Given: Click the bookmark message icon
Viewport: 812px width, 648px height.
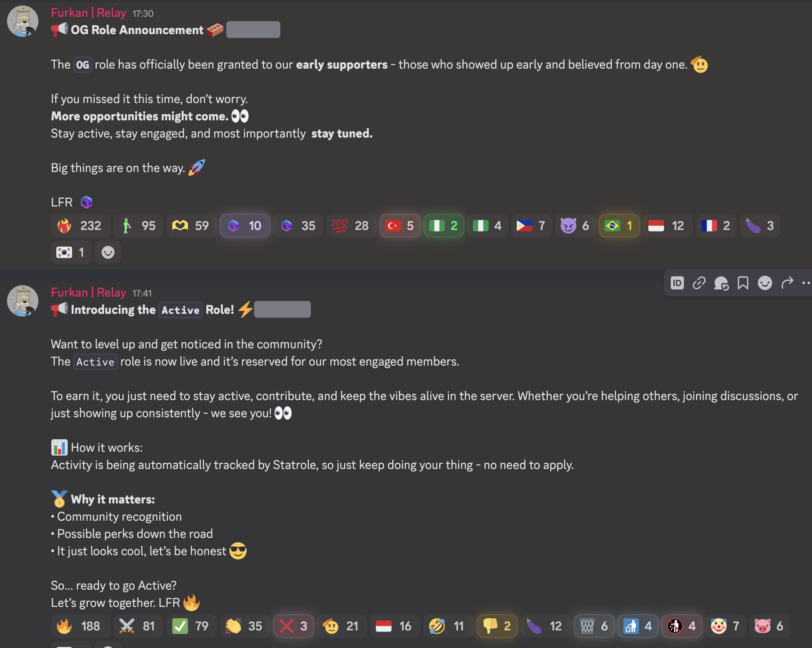Looking at the screenshot, I should (743, 283).
